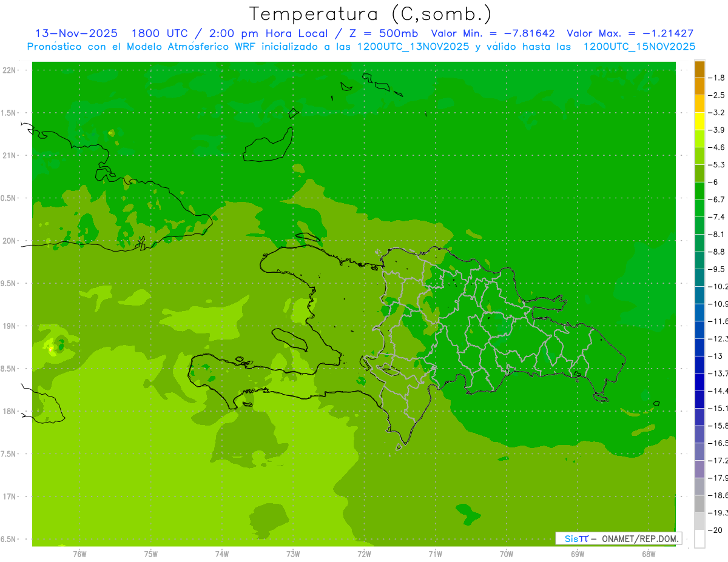The width and height of the screenshot is (728, 562).
Task: Click the "17N" latitude label
Action: tap(10, 497)
